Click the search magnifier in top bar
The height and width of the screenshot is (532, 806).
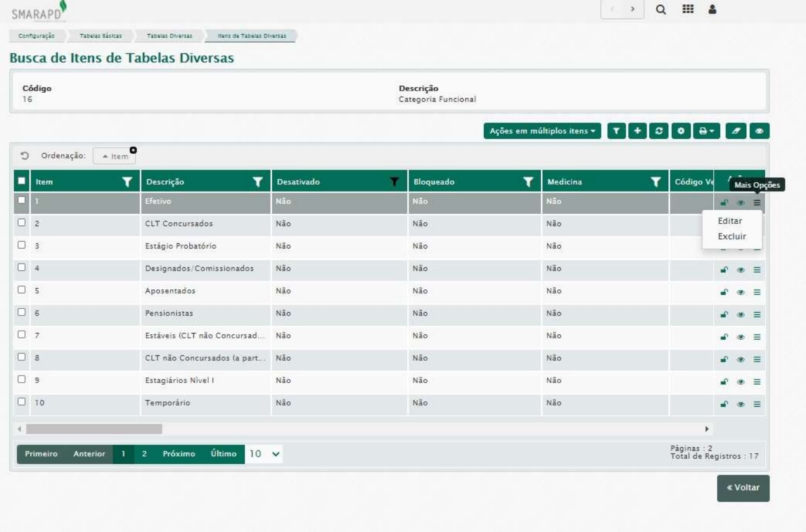coord(661,10)
